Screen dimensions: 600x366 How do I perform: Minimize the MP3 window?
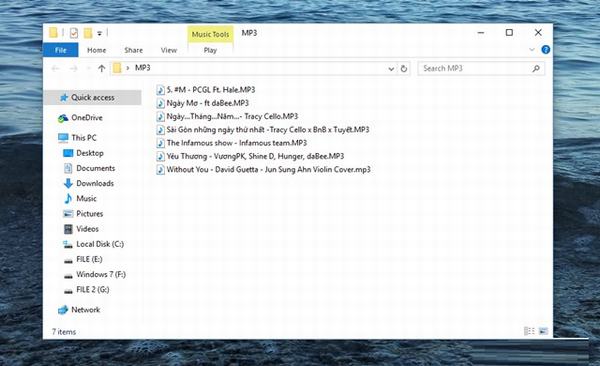click(x=481, y=33)
